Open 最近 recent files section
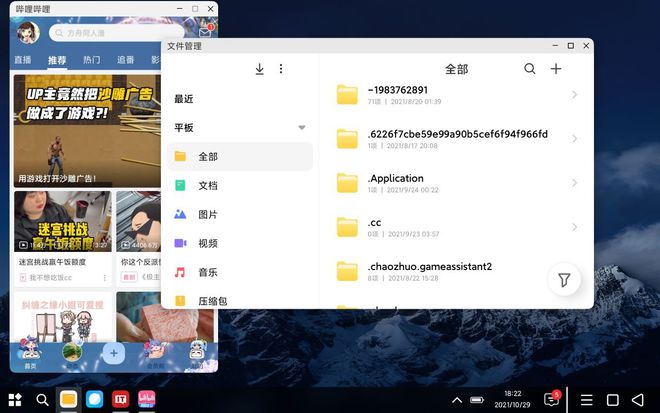This screenshot has height=413, width=660. click(184, 99)
